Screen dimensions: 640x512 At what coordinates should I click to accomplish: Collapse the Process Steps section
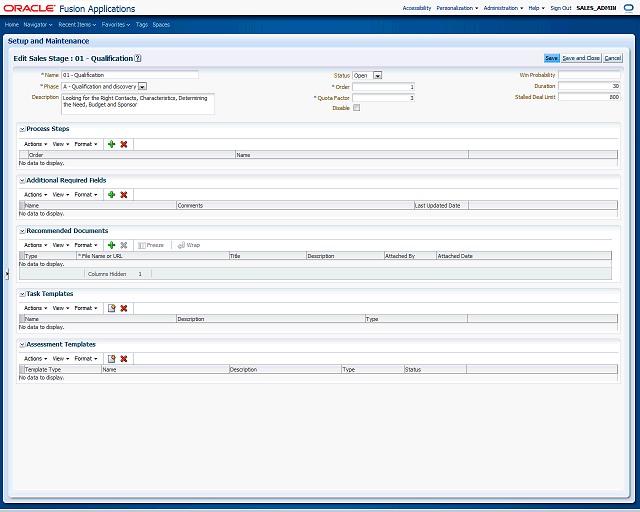pyautogui.click(x=22, y=129)
